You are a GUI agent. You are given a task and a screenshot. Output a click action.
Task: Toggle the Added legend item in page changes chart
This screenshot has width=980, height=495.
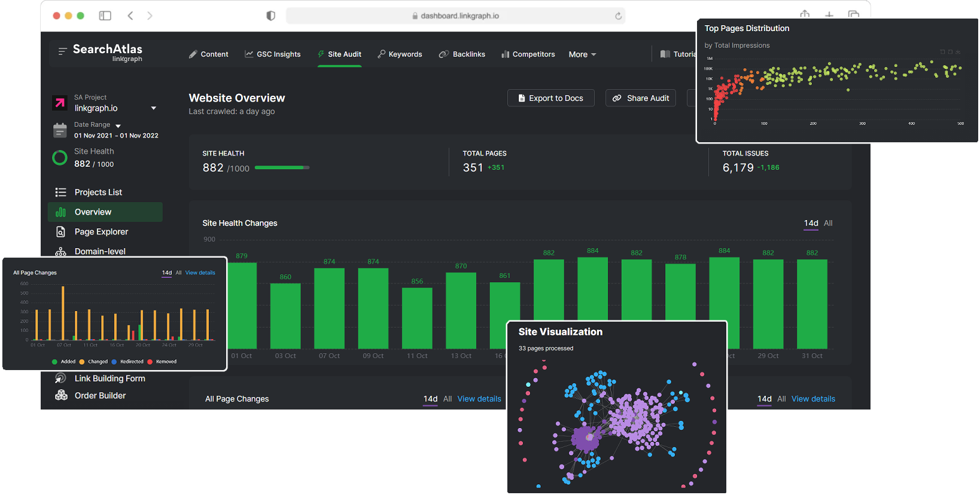tap(64, 362)
